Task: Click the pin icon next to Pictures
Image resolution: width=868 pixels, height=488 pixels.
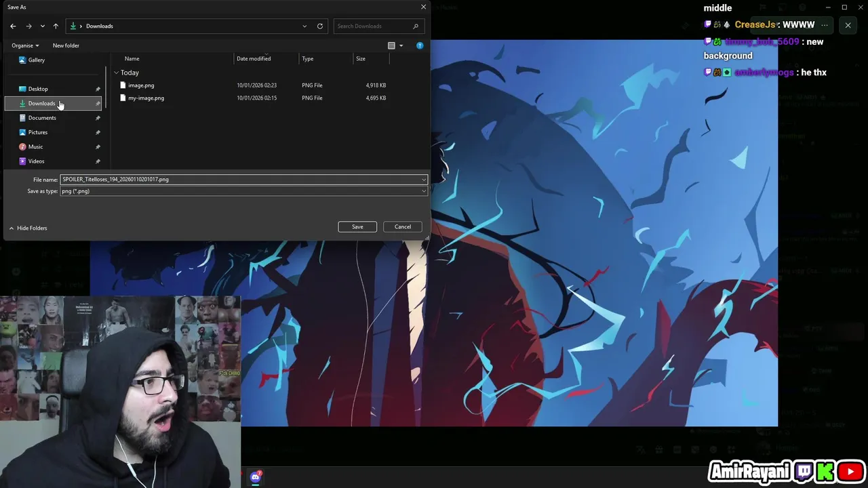Action: tap(98, 132)
